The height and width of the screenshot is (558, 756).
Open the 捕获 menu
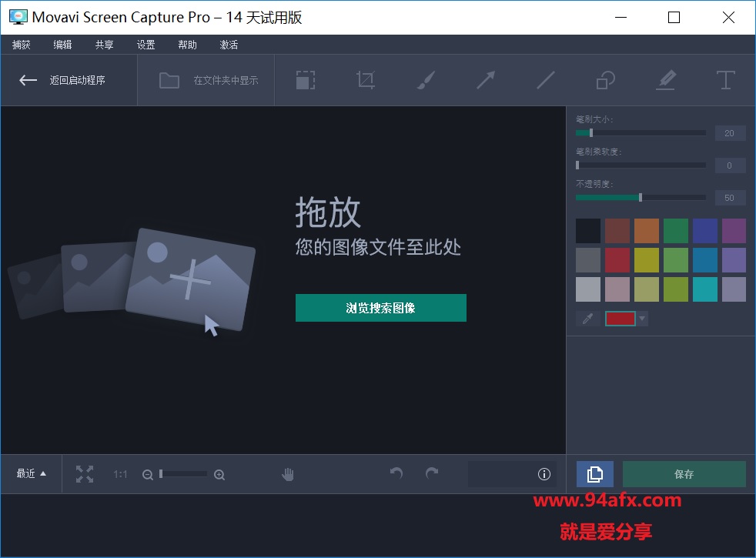click(22, 45)
